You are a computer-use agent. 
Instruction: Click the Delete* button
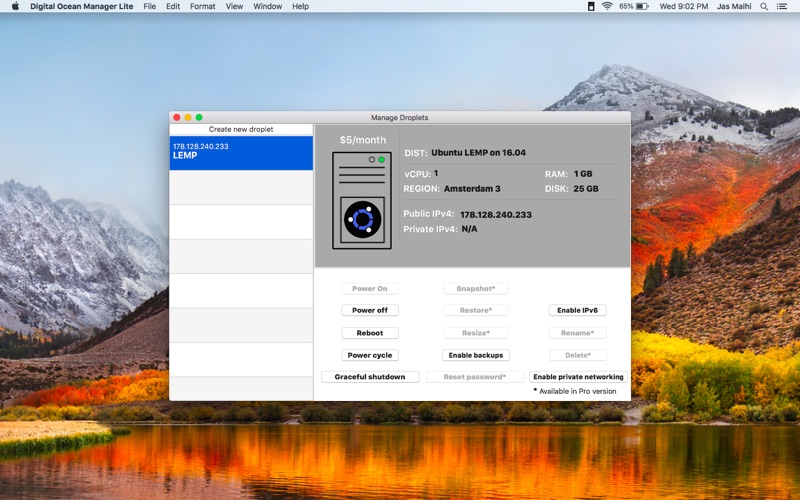(x=578, y=355)
